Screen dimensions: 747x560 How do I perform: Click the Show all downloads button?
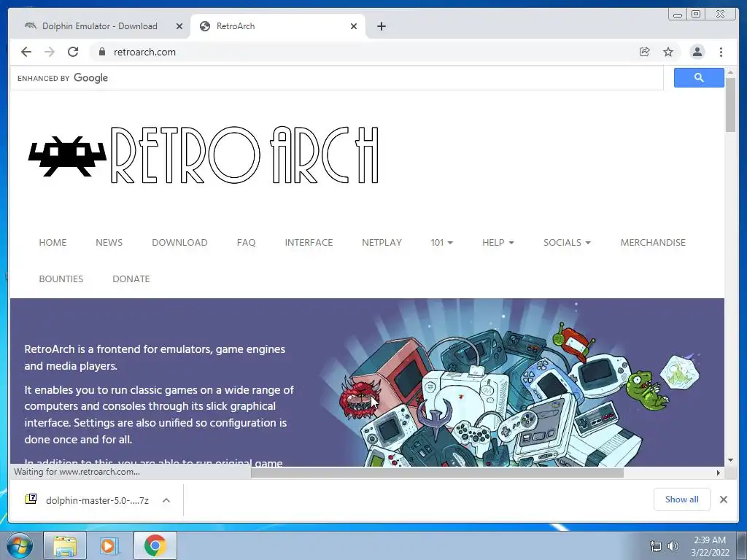pos(682,499)
